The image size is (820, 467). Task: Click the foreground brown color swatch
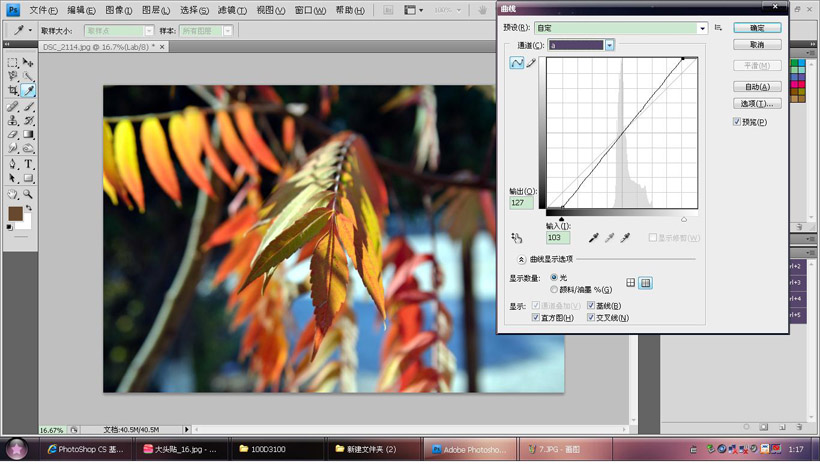click(15, 213)
